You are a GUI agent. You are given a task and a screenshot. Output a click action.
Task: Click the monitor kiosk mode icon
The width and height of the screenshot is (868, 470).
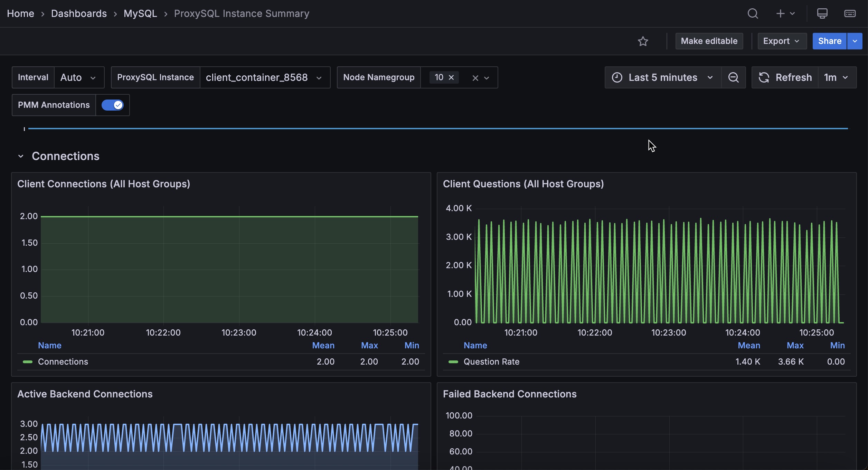click(822, 13)
